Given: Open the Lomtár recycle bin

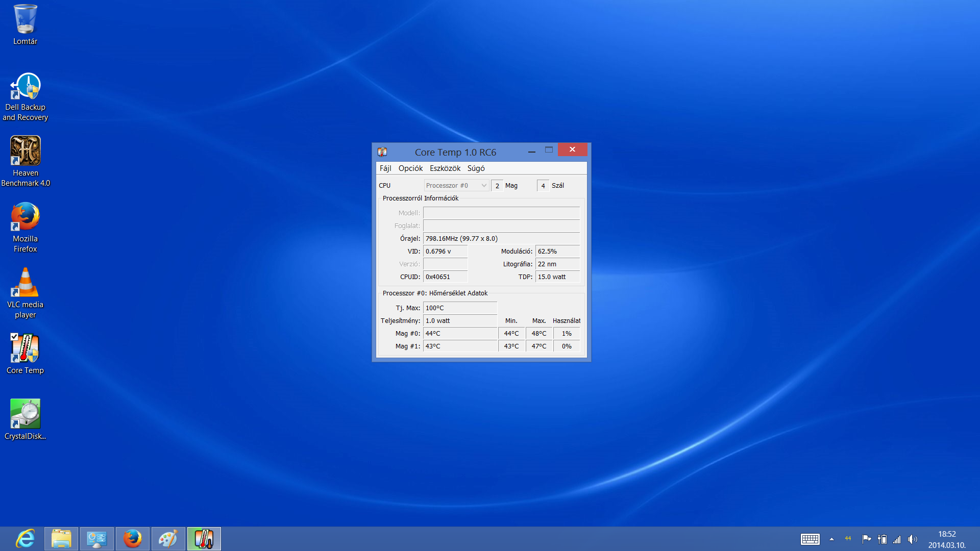Looking at the screenshot, I should (26, 20).
